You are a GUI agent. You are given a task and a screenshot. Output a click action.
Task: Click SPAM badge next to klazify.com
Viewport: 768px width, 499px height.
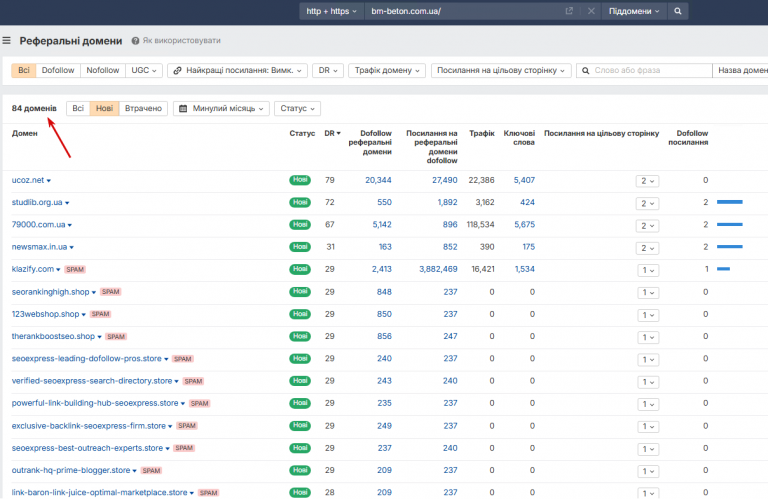[75, 270]
